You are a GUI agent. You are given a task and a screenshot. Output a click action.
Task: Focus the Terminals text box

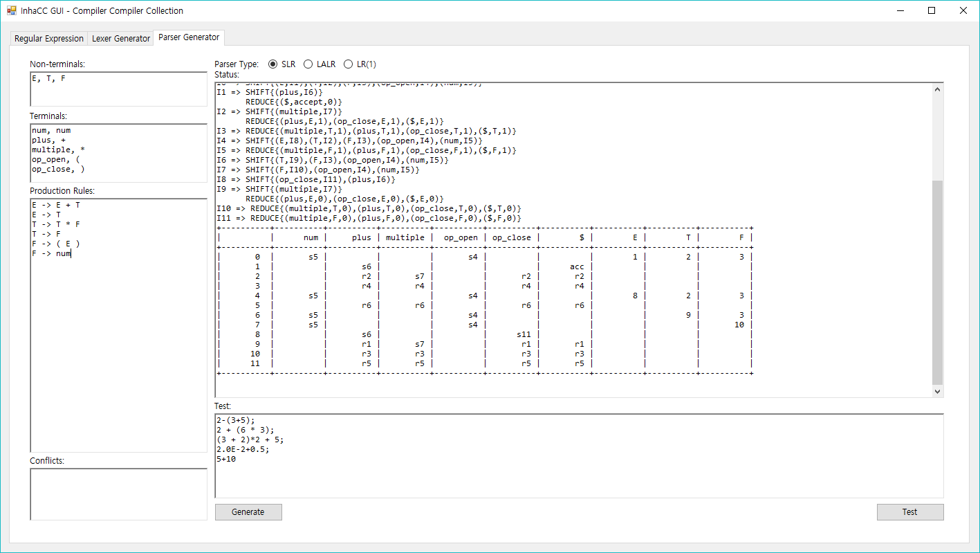118,153
